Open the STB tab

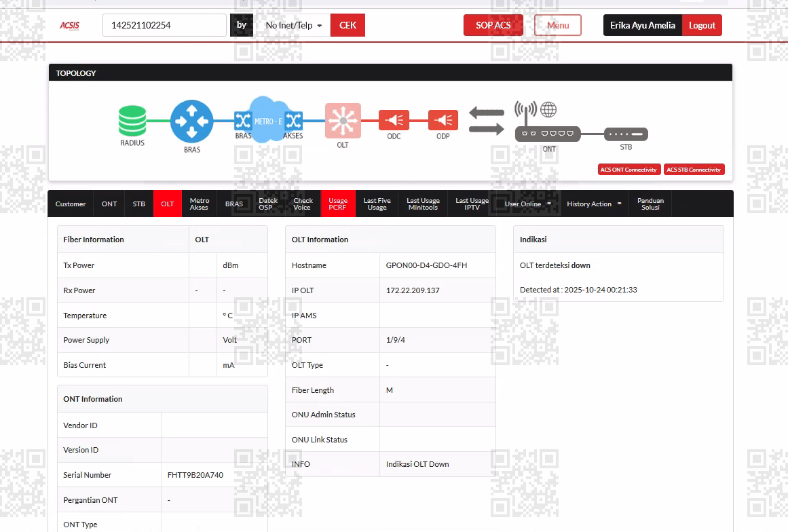(138, 204)
